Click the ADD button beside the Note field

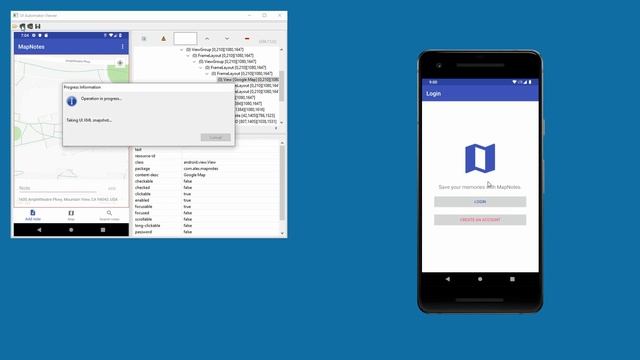112,189
